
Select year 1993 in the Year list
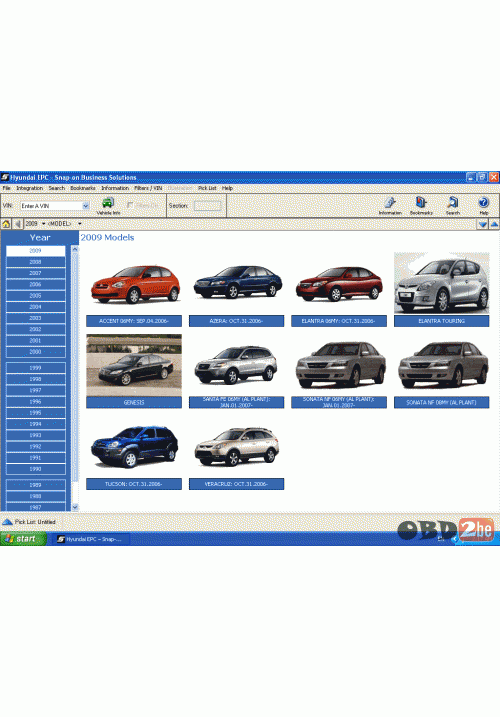[x=36, y=435]
